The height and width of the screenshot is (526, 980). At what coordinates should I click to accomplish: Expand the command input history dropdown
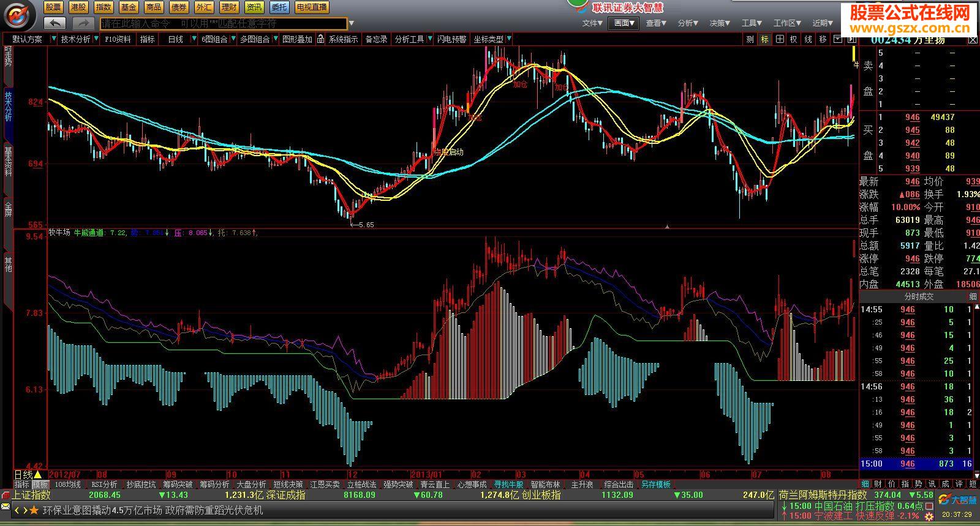tap(351, 24)
